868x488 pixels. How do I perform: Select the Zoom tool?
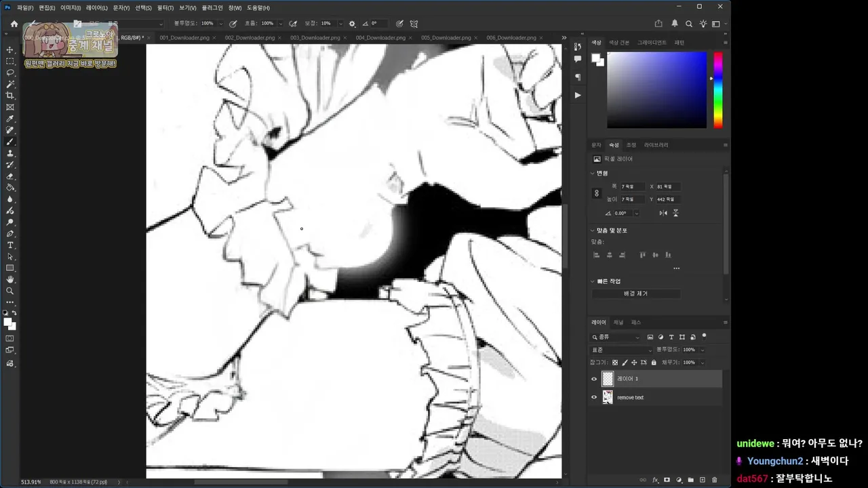[9, 291]
